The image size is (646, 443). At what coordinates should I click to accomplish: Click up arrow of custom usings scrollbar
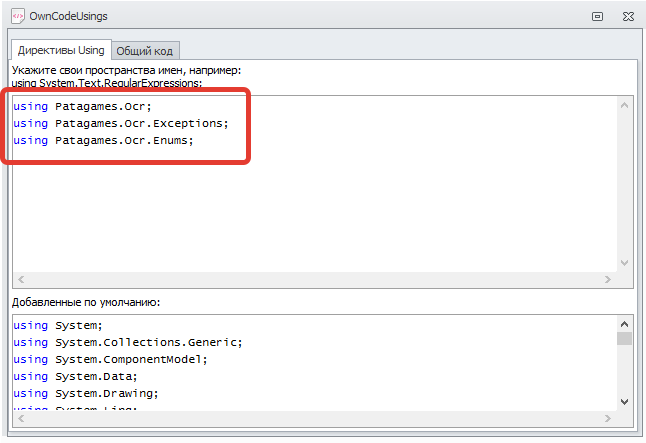[x=624, y=105]
